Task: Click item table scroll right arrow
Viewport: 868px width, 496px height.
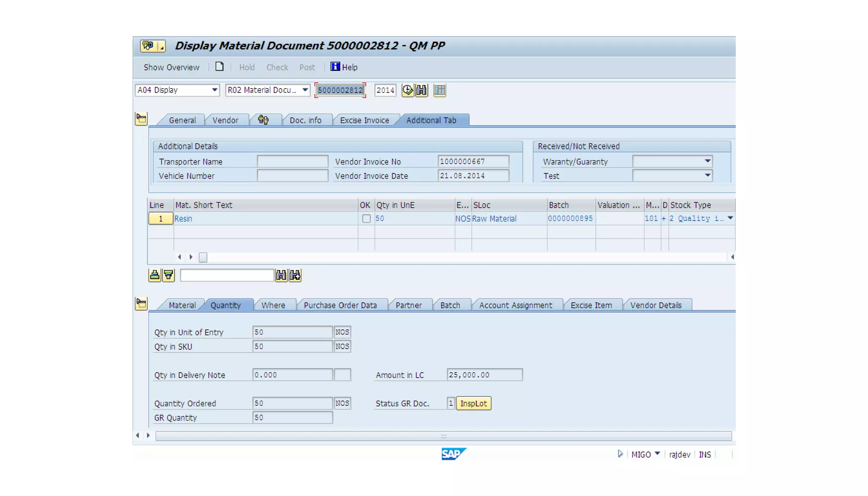Action: pos(191,257)
